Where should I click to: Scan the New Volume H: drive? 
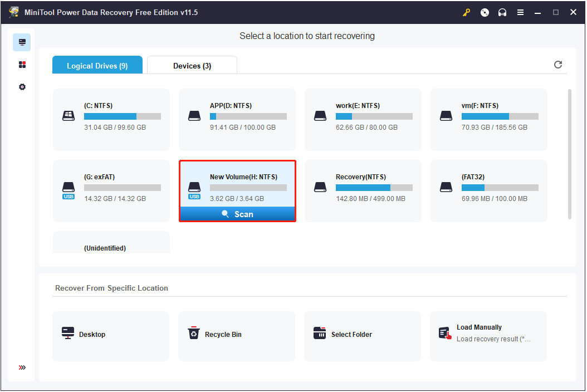pyautogui.click(x=237, y=214)
